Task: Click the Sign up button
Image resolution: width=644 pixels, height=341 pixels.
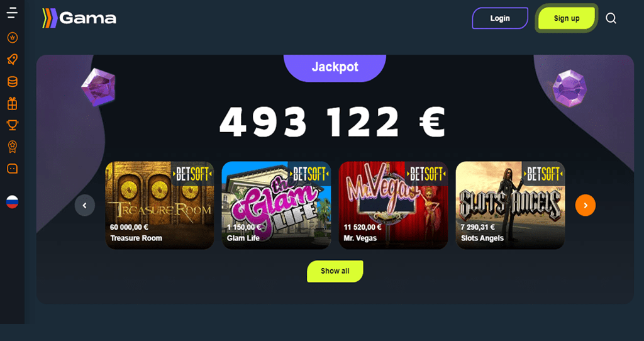Action: (567, 18)
